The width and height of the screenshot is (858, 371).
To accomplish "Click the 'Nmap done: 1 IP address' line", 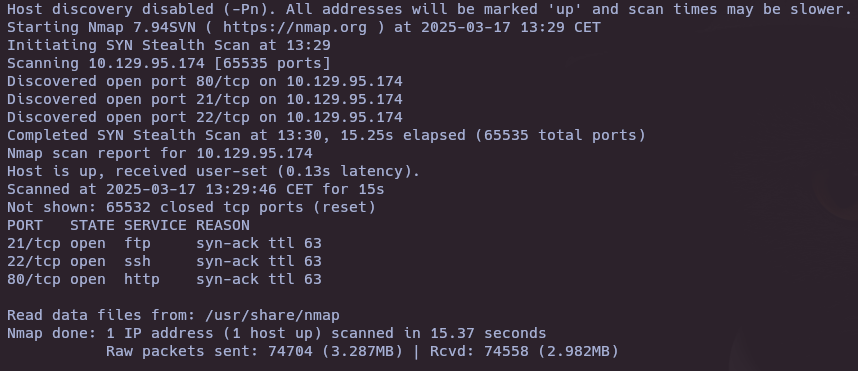I will [276, 333].
